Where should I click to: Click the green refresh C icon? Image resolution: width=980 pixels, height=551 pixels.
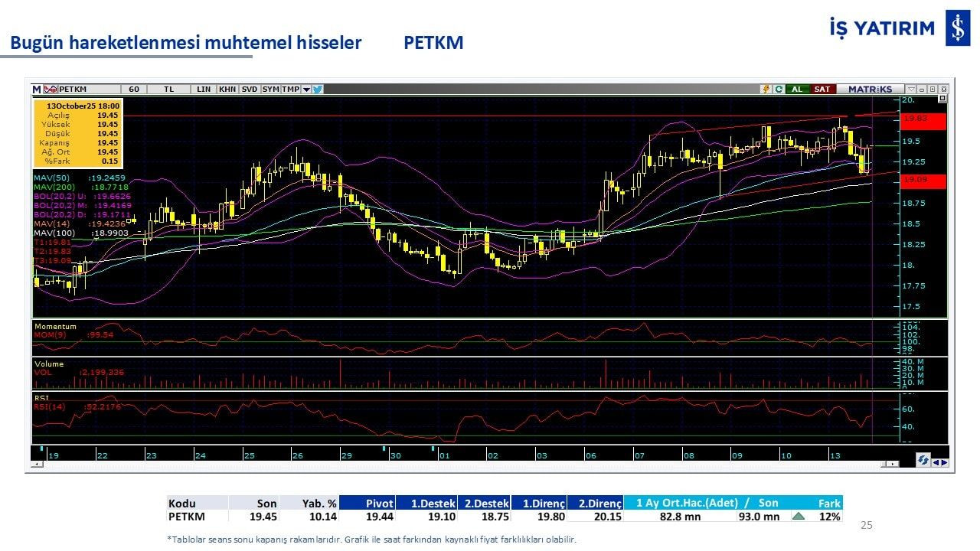click(x=779, y=90)
